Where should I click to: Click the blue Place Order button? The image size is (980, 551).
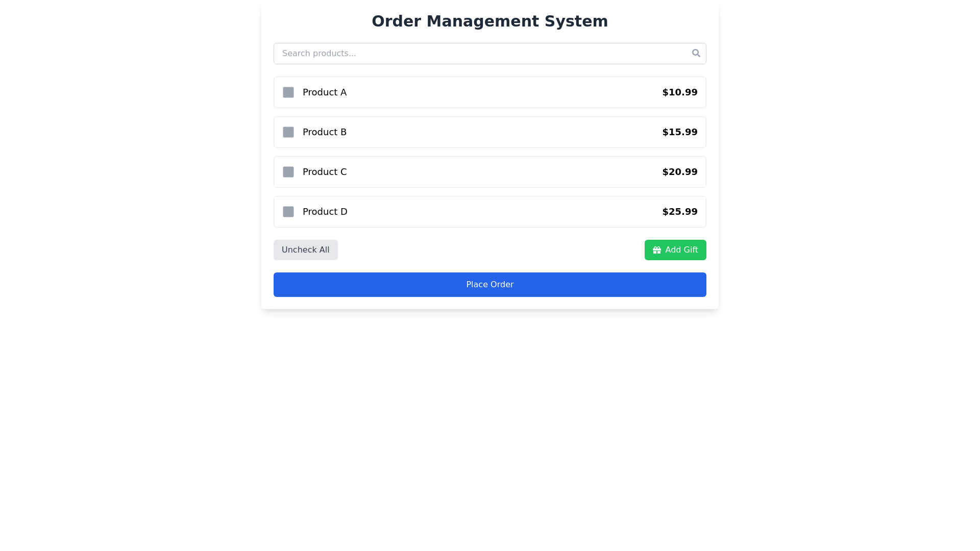490,285
